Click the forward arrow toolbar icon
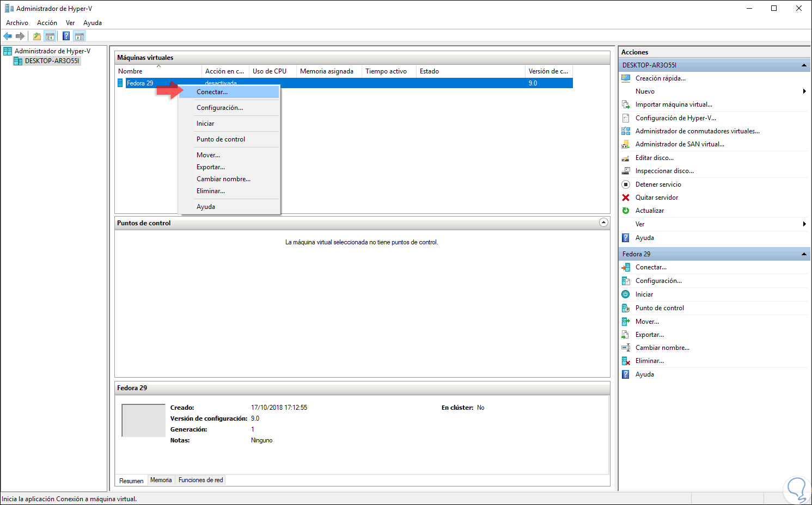Image resolution: width=812 pixels, height=505 pixels. tap(20, 36)
